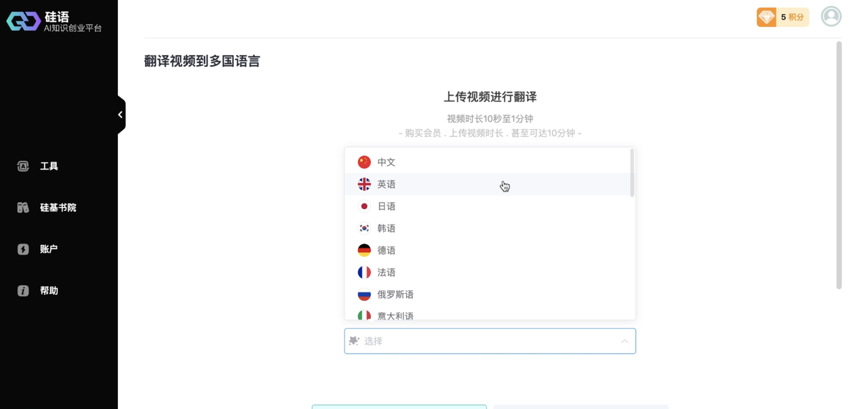The image size is (868, 409).
Task: Collapse the sidebar with the arrow handle
Action: (x=121, y=115)
